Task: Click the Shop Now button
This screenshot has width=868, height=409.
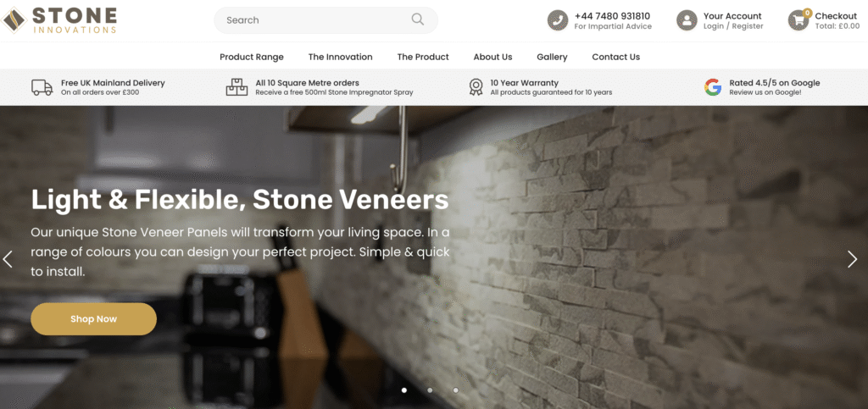Action: pyautogui.click(x=93, y=319)
